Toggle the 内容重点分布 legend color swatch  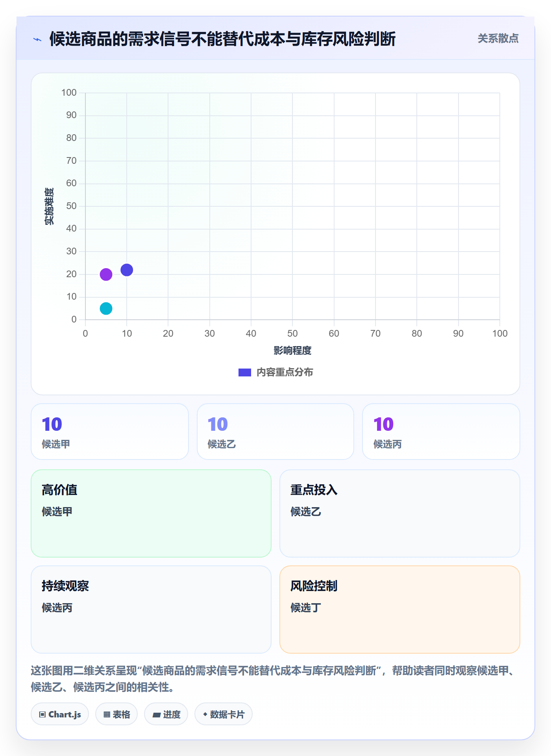click(245, 372)
